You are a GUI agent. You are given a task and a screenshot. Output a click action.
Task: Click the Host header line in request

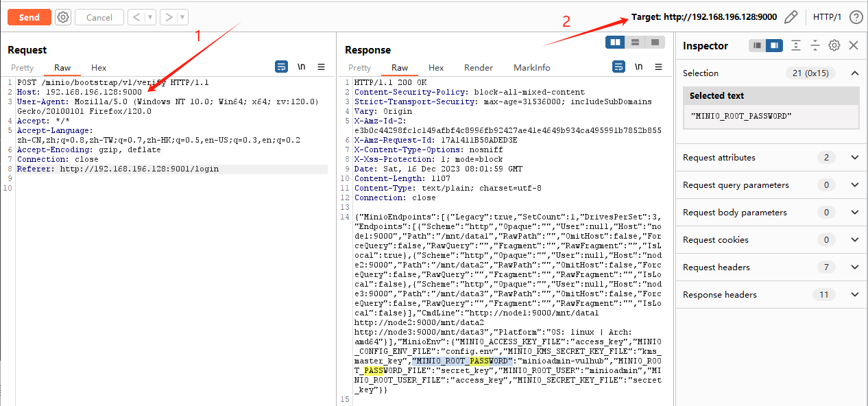click(x=80, y=92)
